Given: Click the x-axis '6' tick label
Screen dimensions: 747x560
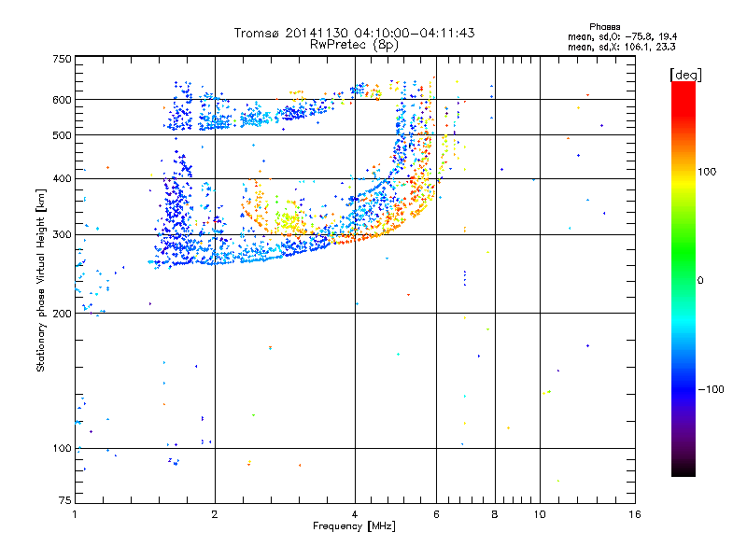Looking at the screenshot, I should point(436,514).
